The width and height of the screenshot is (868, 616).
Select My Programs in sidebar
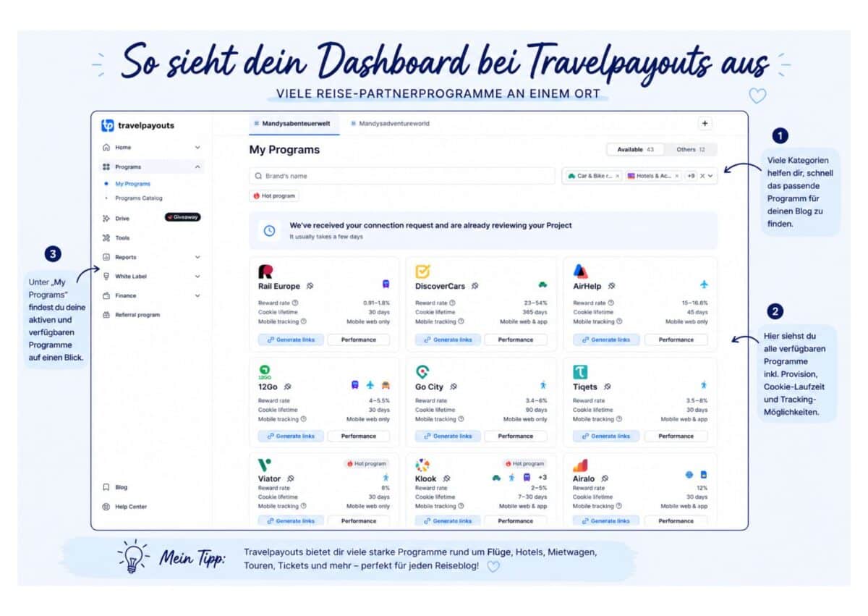point(132,184)
